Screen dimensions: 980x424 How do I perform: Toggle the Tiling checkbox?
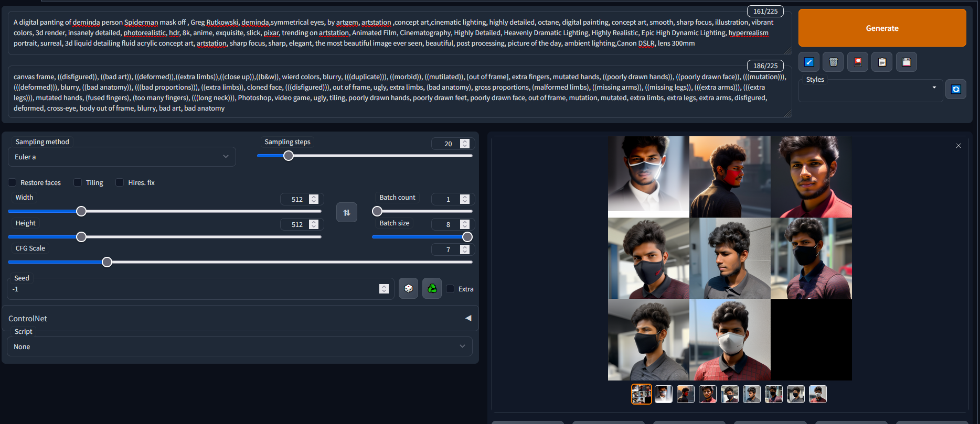[x=78, y=182]
